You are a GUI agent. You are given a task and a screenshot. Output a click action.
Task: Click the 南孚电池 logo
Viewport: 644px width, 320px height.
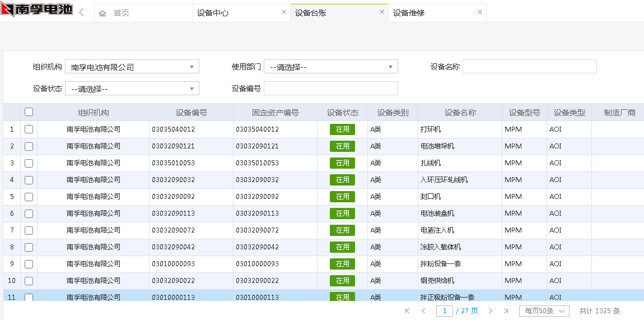(37, 9)
